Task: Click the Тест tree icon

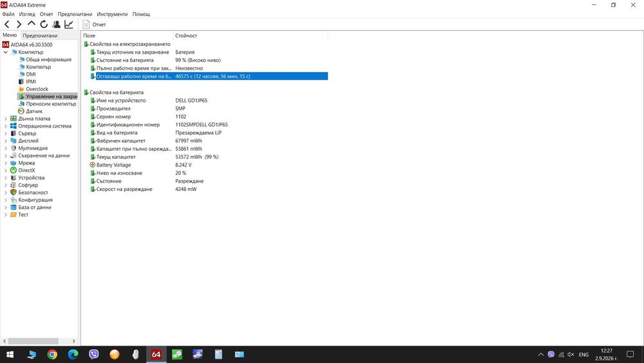Action: tap(14, 215)
